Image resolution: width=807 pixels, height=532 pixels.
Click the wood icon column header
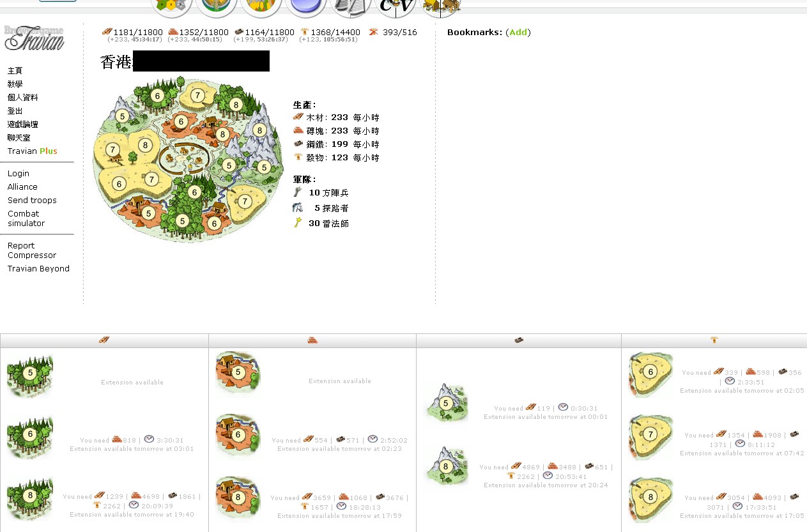click(x=104, y=340)
